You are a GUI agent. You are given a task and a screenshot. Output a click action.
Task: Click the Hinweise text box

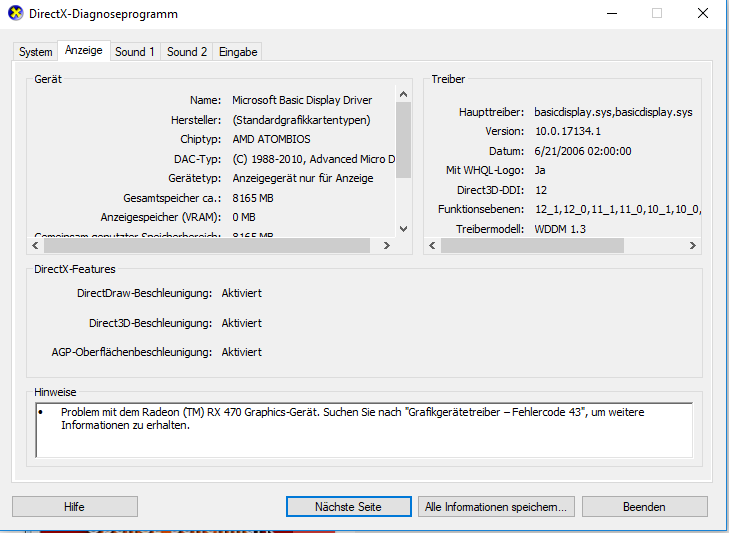coord(364,430)
